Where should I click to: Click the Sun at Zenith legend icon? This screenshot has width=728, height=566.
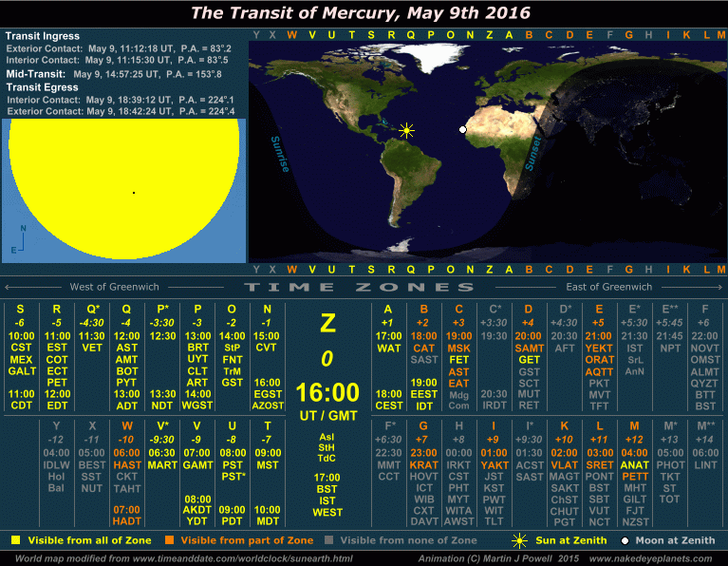coord(519,540)
